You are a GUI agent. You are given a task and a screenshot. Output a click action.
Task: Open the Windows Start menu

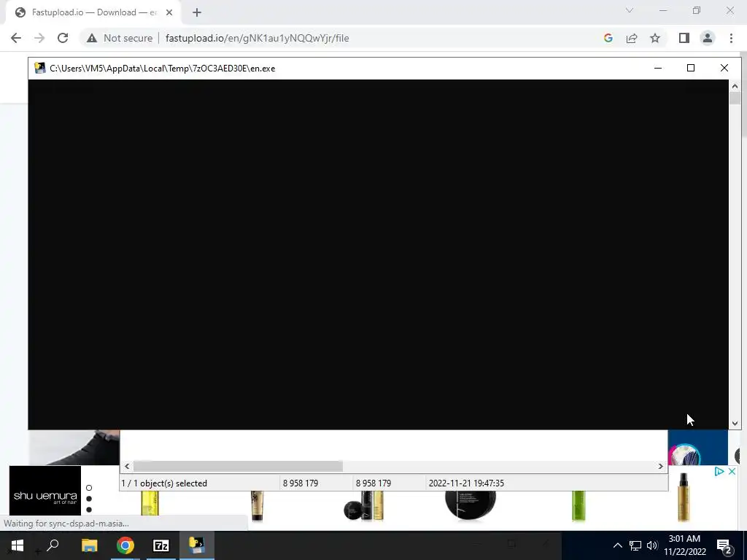pyautogui.click(x=18, y=545)
